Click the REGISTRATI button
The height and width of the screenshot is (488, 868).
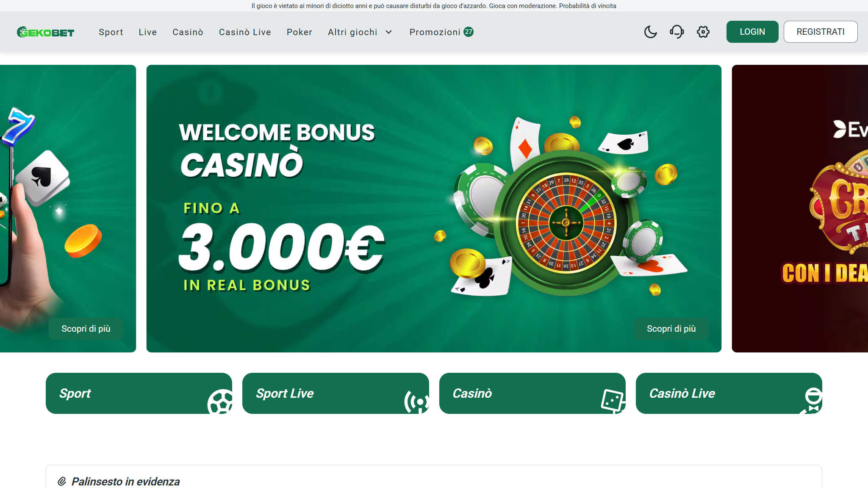point(820,32)
